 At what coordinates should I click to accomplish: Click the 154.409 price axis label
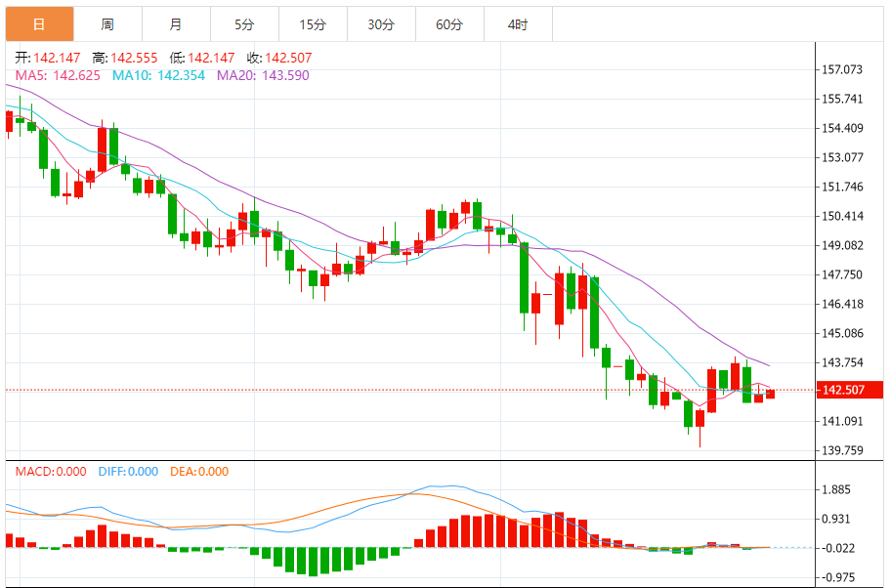tap(842, 128)
